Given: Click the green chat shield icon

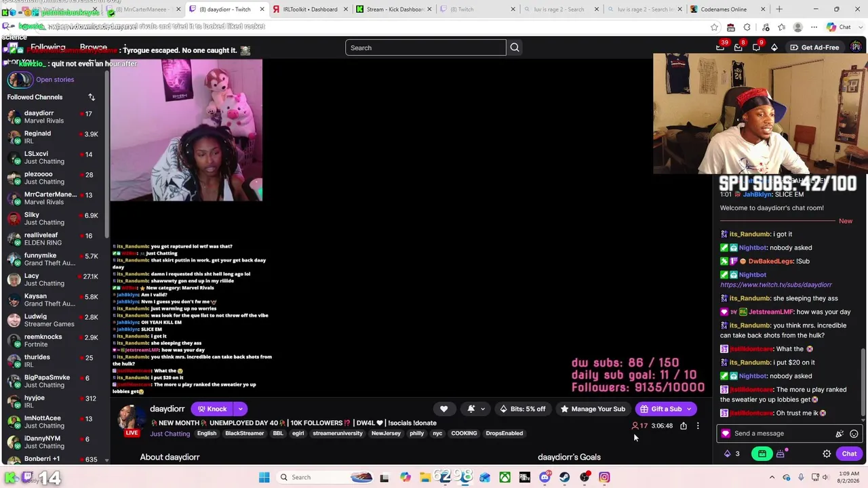Looking at the screenshot, I should pyautogui.click(x=762, y=453).
